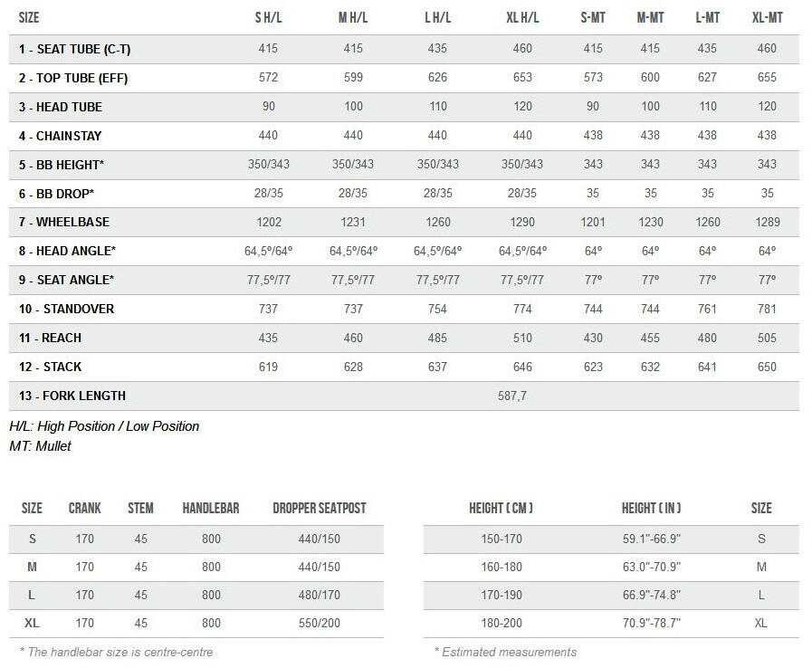Click the M-MT column header

(650, 18)
